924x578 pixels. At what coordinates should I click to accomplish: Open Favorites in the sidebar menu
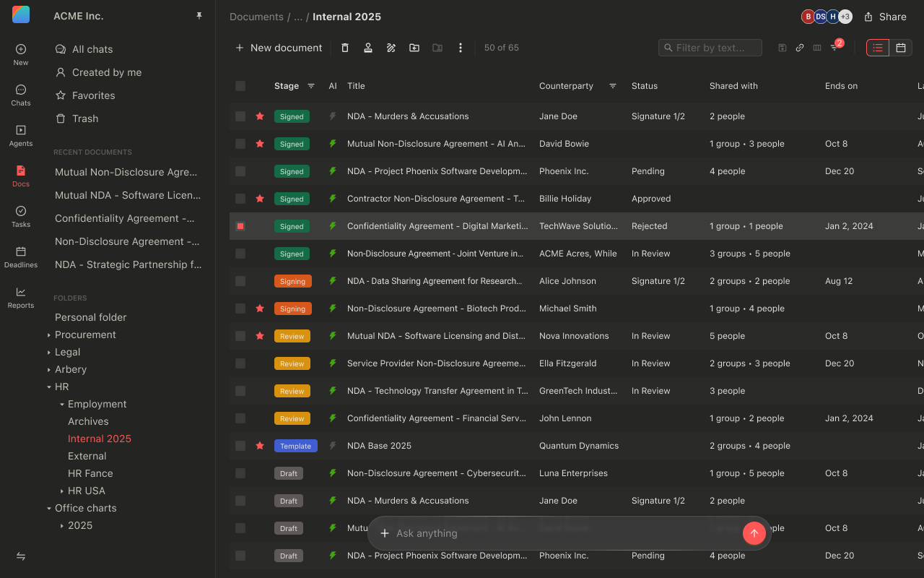(x=93, y=95)
